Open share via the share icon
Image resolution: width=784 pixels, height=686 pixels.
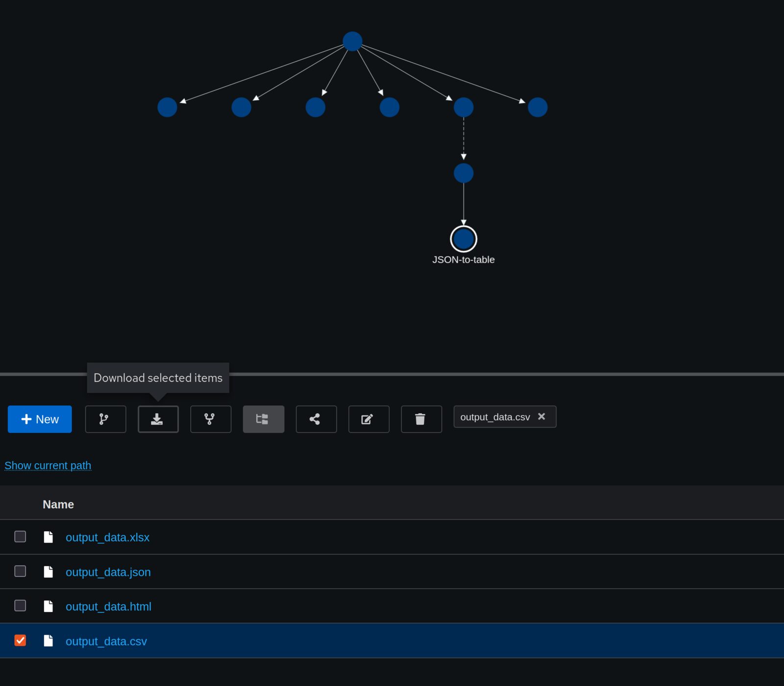(316, 419)
